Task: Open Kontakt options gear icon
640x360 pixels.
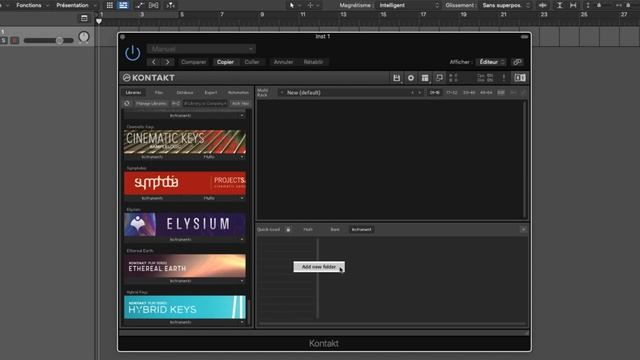Action: coord(411,78)
